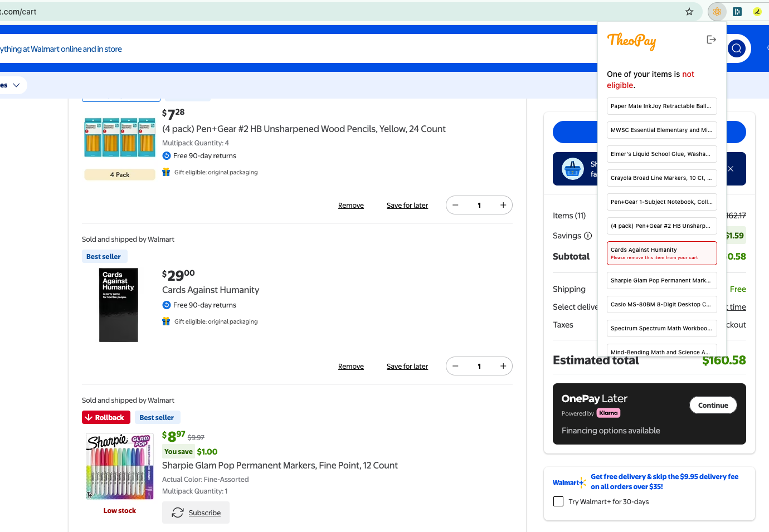Expand the category dropdown chevron near the header
Screen dimensions: 769x532
[16, 85]
